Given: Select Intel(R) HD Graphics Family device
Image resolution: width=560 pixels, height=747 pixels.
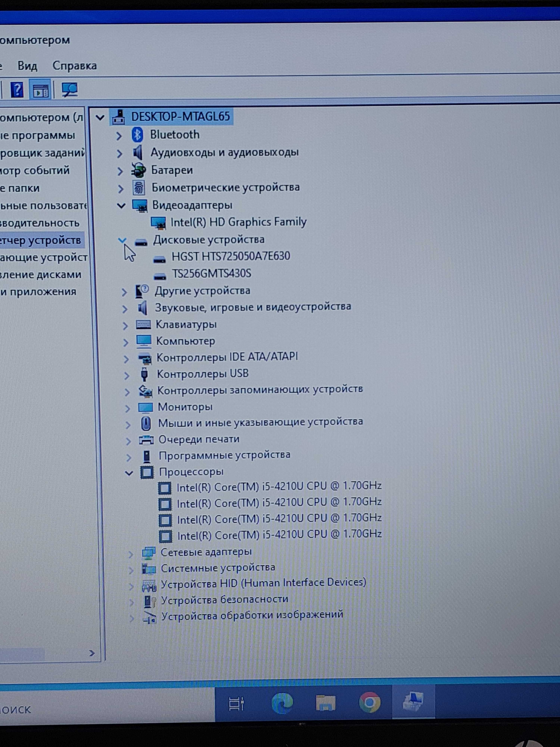Looking at the screenshot, I should click(x=238, y=222).
